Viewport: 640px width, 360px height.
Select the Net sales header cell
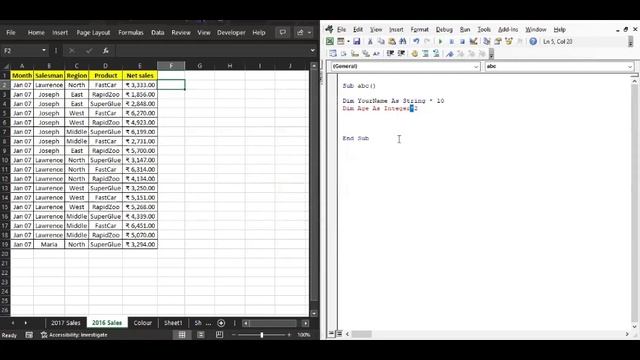[140, 76]
